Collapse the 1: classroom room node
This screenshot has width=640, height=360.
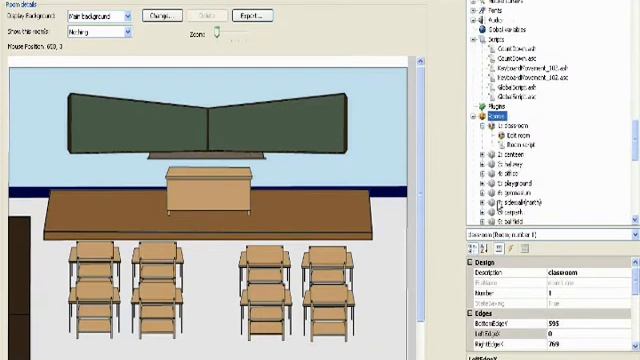point(482,126)
